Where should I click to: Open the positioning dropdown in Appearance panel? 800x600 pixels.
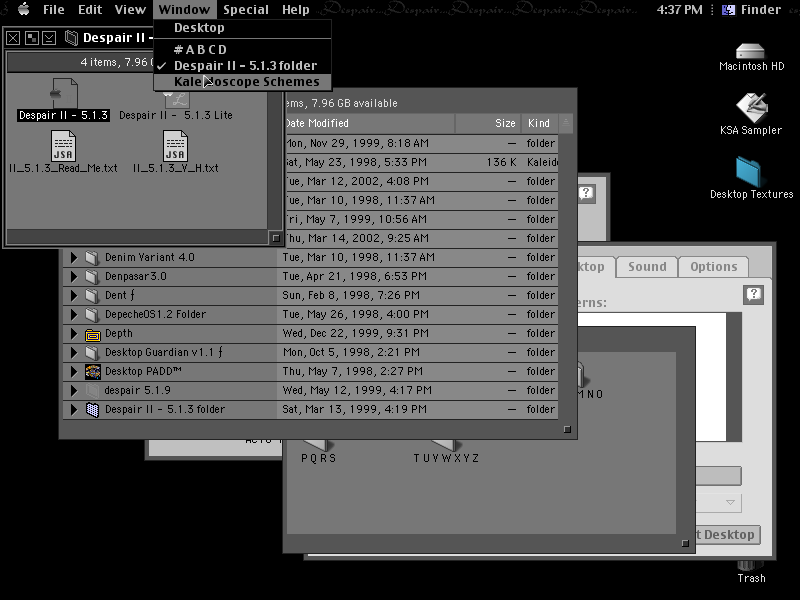pyautogui.click(x=719, y=503)
